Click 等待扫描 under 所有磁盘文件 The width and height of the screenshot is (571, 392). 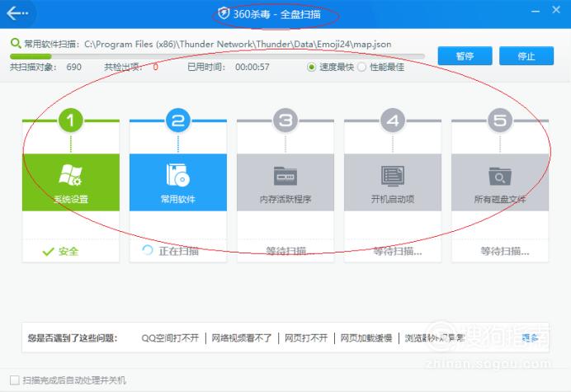(x=505, y=251)
